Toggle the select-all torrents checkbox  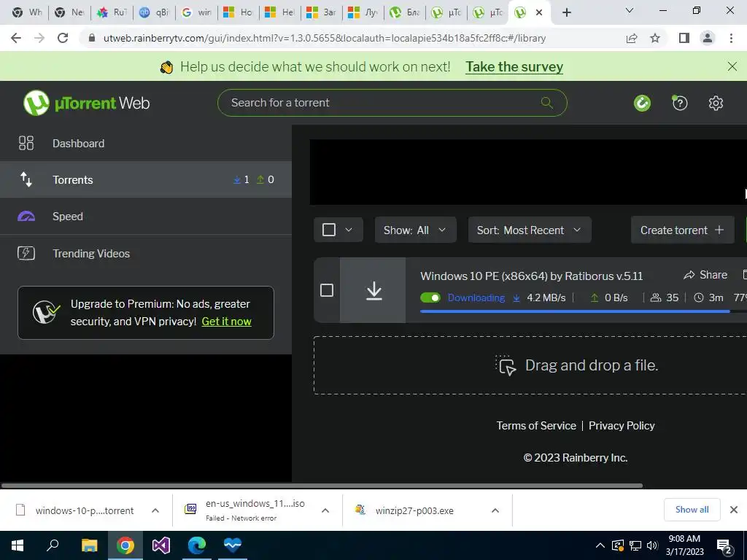(x=329, y=230)
